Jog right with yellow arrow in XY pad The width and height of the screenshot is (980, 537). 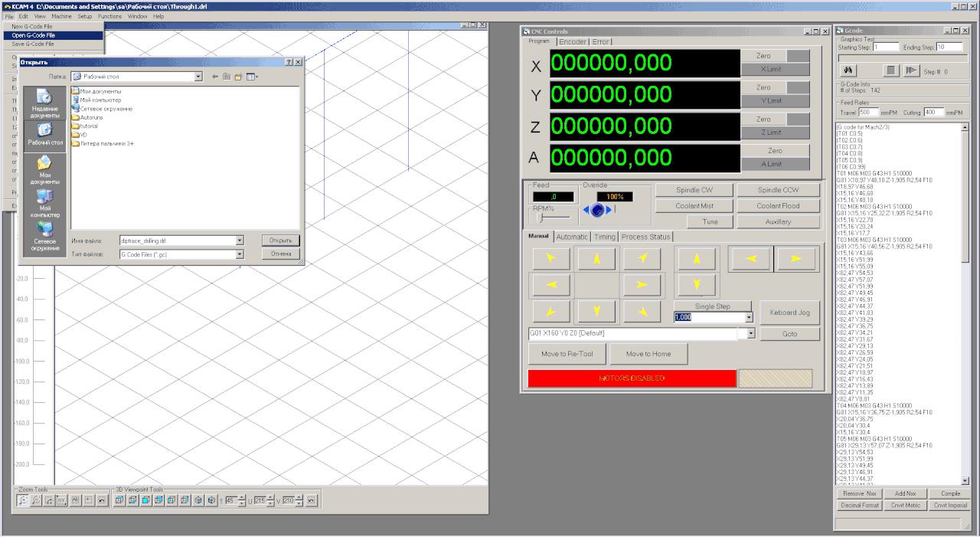pos(642,285)
